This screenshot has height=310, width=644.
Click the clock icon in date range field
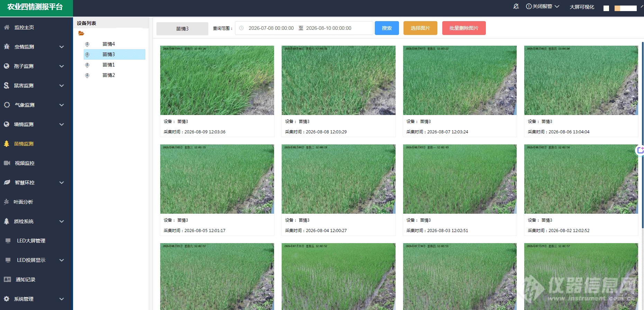click(242, 28)
